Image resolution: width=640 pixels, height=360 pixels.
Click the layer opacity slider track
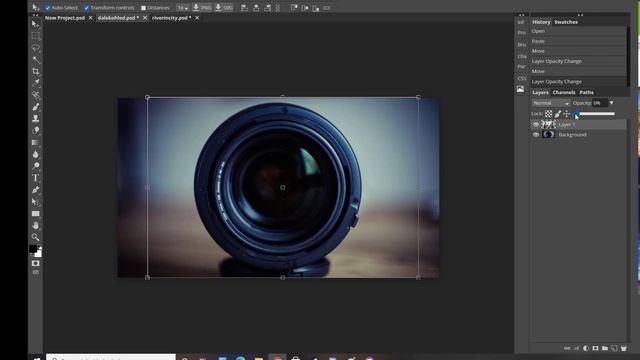click(595, 114)
